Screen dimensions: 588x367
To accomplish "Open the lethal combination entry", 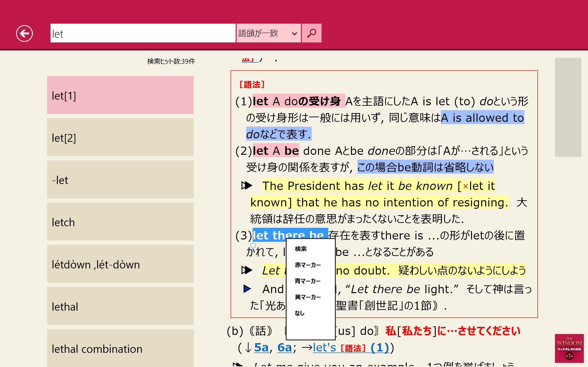I will [x=120, y=349].
